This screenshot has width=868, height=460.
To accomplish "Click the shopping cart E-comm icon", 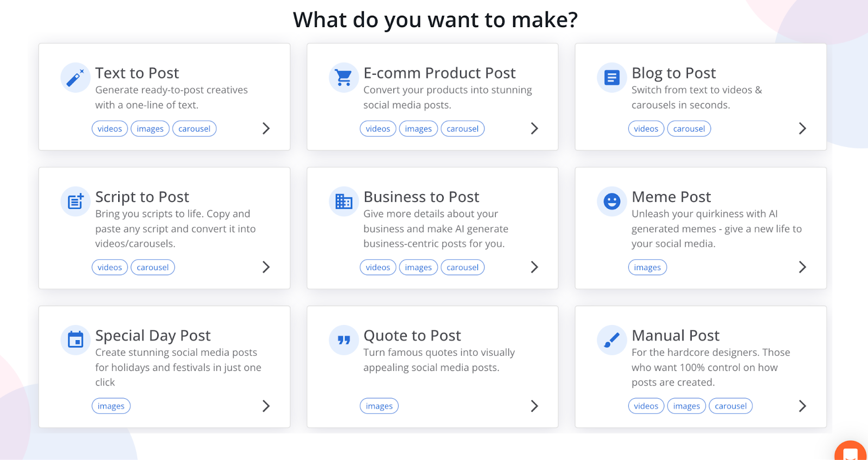I will point(343,78).
